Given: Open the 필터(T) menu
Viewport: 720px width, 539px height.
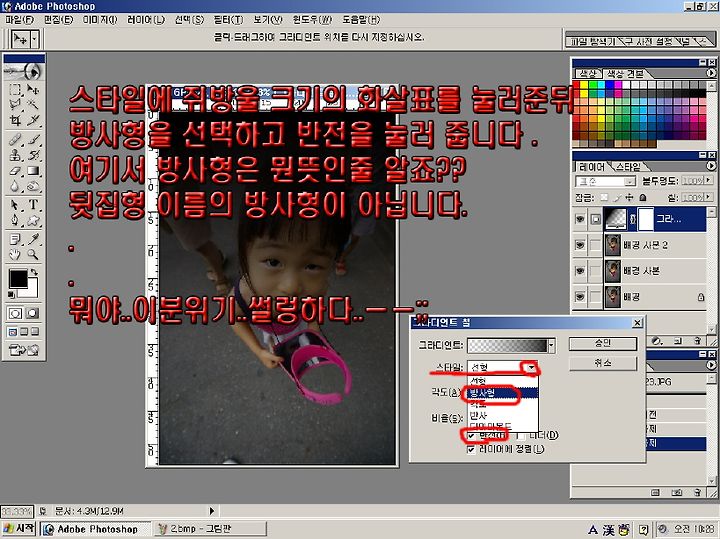Looking at the screenshot, I should click(x=228, y=20).
